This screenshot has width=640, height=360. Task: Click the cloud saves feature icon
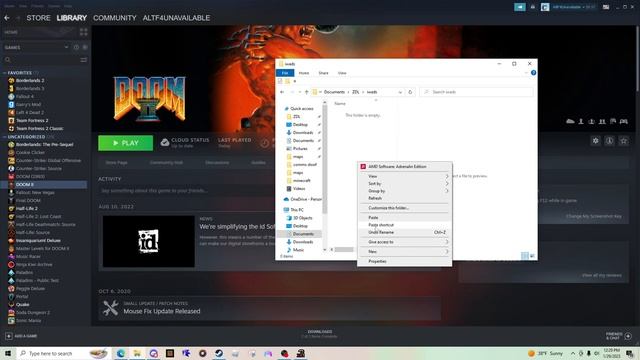point(570,121)
